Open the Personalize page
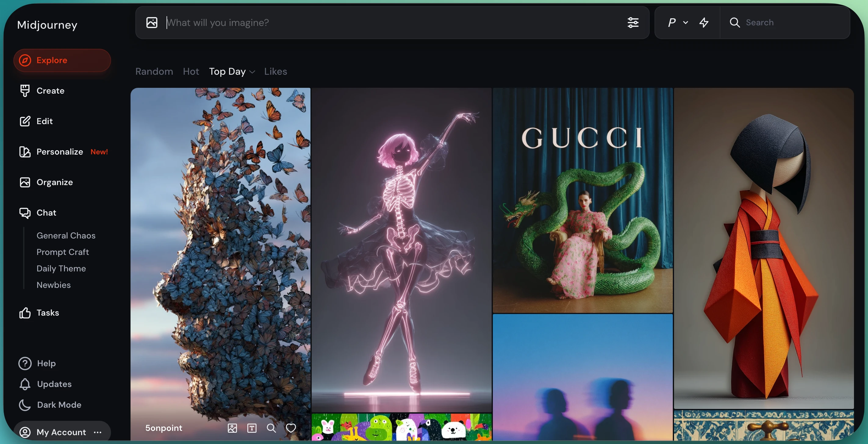The image size is (868, 444). click(x=60, y=152)
